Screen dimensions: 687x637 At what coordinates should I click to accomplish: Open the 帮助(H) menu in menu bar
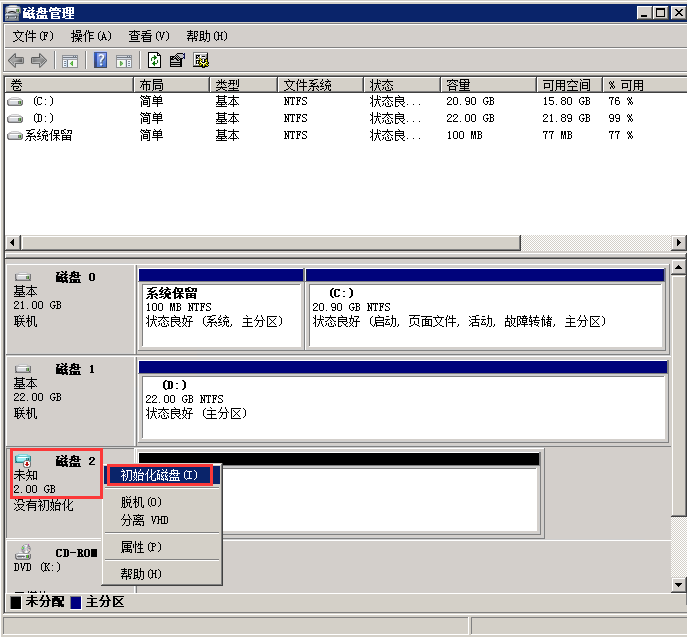pos(207,36)
